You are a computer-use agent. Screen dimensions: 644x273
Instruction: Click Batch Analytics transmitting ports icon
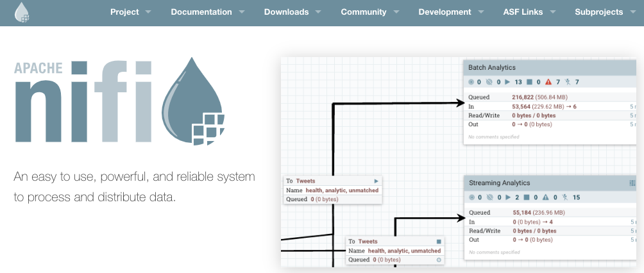point(471,82)
